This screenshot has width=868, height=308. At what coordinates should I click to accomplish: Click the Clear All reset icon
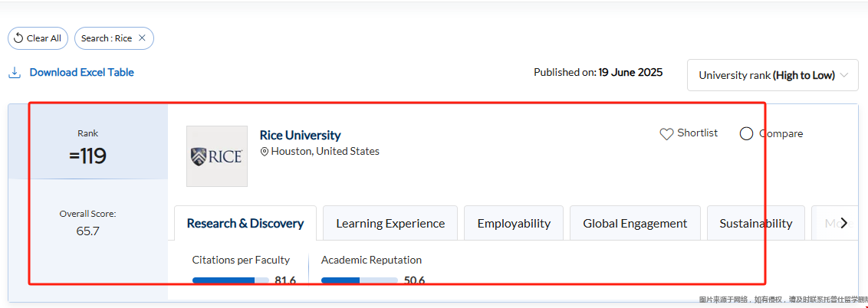19,38
